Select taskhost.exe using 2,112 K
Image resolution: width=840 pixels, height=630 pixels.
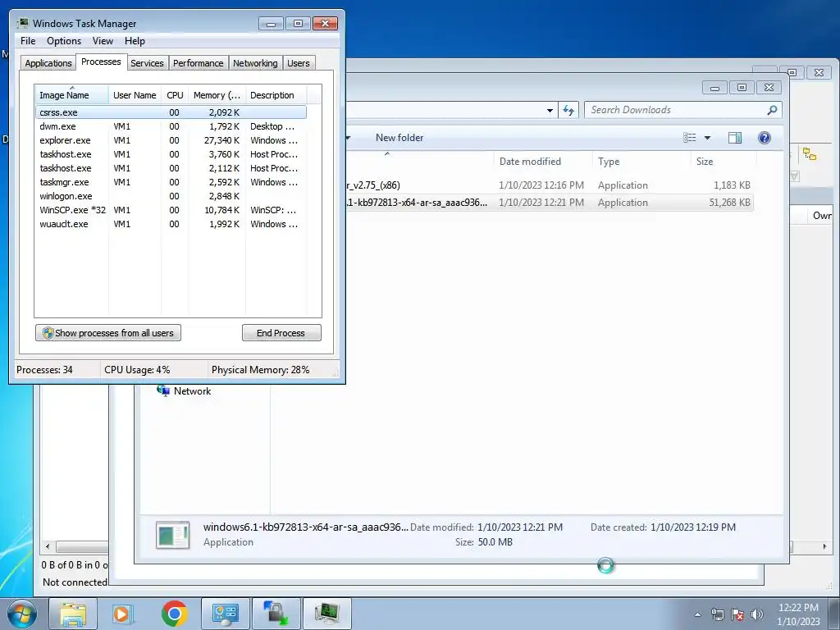tap(171, 168)
